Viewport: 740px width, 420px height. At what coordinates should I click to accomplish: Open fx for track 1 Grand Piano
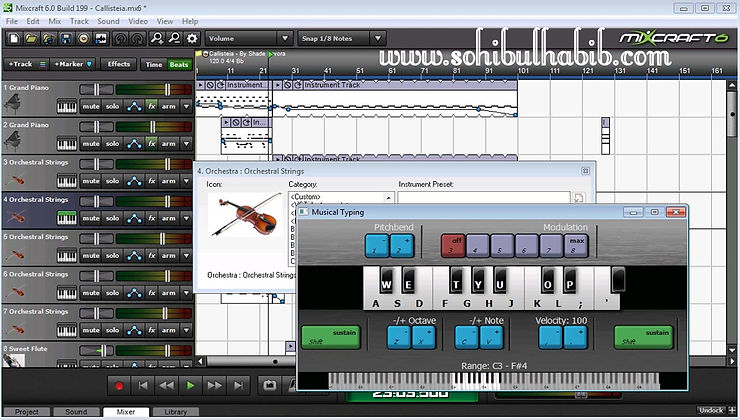point(151,106)
